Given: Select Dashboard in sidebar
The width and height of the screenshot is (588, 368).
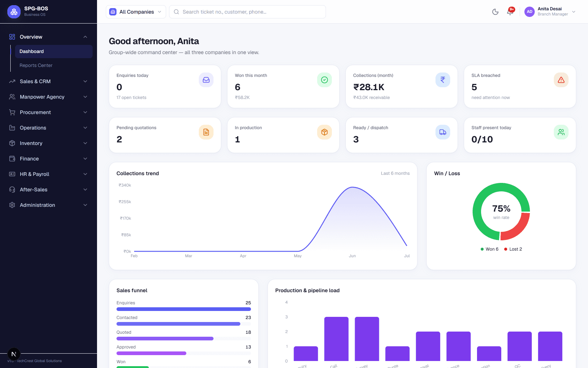Looking at the screenshot, I should coord(54,52).
